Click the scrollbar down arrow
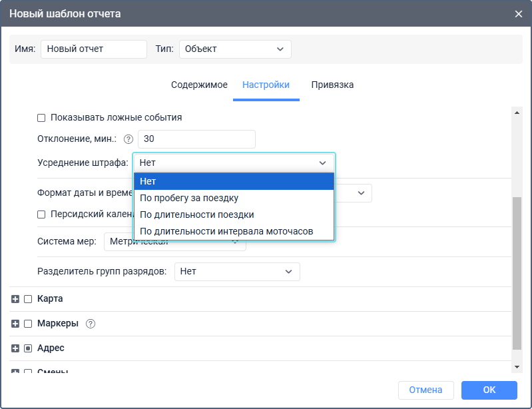This screenshot has width=532, height=409. (517, 367)
